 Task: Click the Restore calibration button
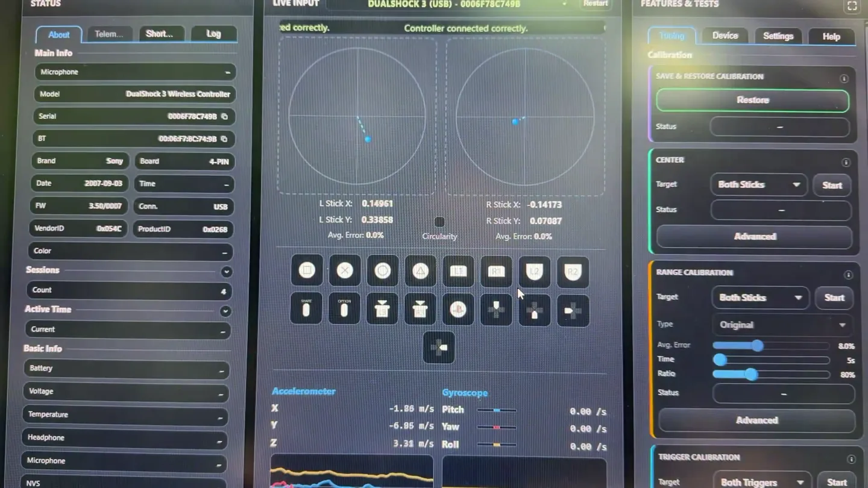point(753,100)
